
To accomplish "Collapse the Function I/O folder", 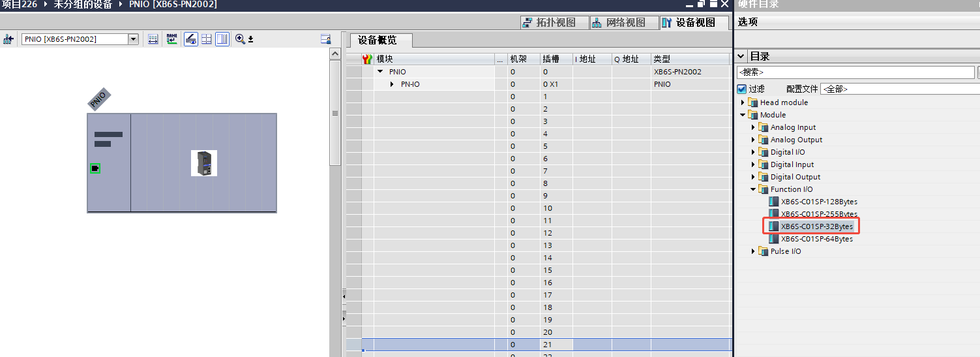I will 753,189.
